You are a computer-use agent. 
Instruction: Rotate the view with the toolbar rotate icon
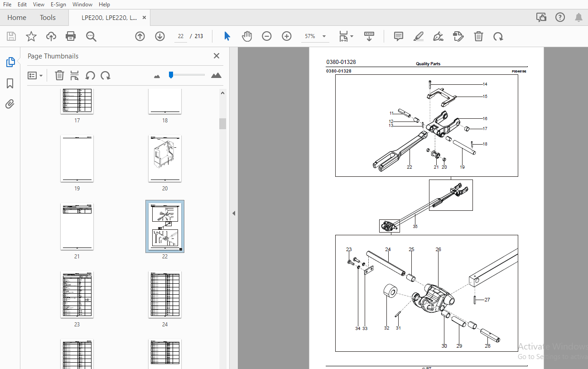point(498,36)
